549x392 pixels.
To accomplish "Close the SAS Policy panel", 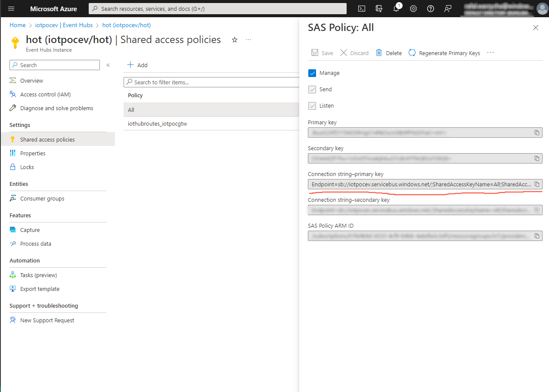I will click(536, 28).
